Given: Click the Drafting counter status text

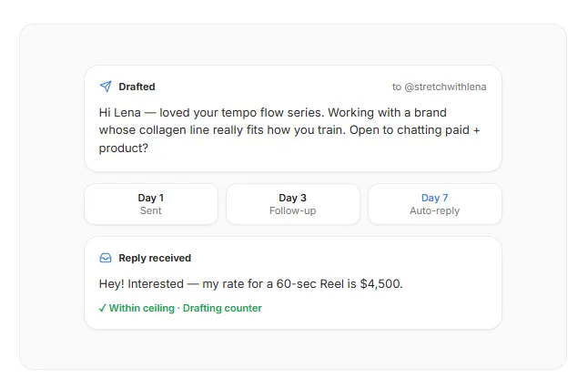Looking at the screenshot, I should tap(222, 308).
